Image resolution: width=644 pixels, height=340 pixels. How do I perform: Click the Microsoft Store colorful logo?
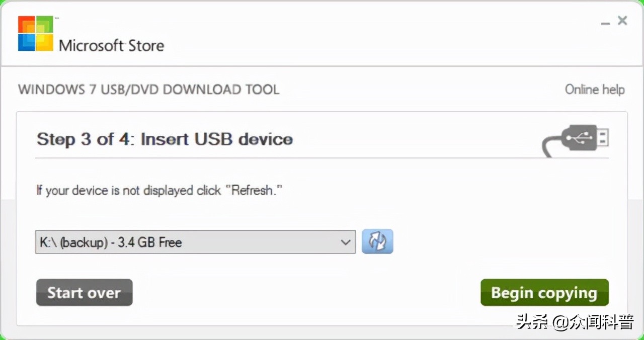point(35,34)
